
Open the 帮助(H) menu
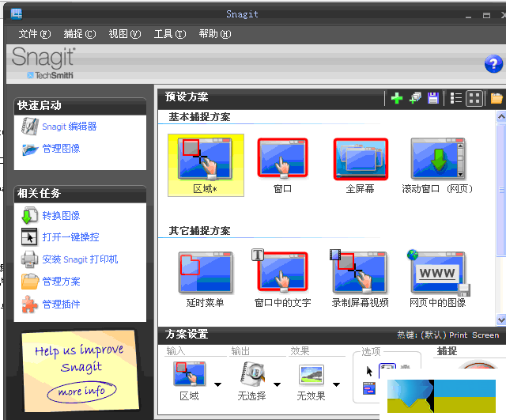click(215, 33)
